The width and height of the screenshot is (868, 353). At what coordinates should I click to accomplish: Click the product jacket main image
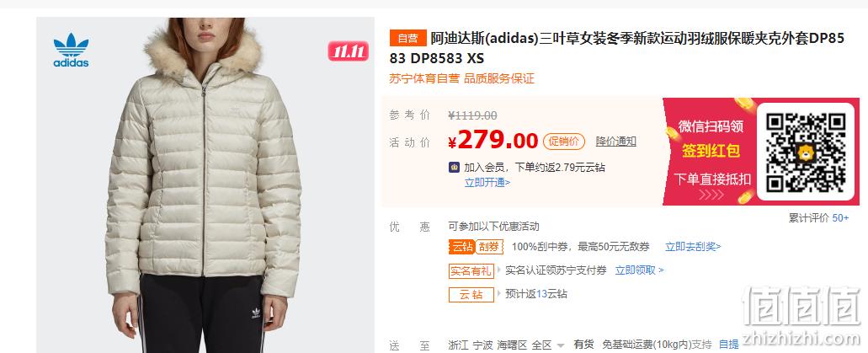(x=205, y=185)
